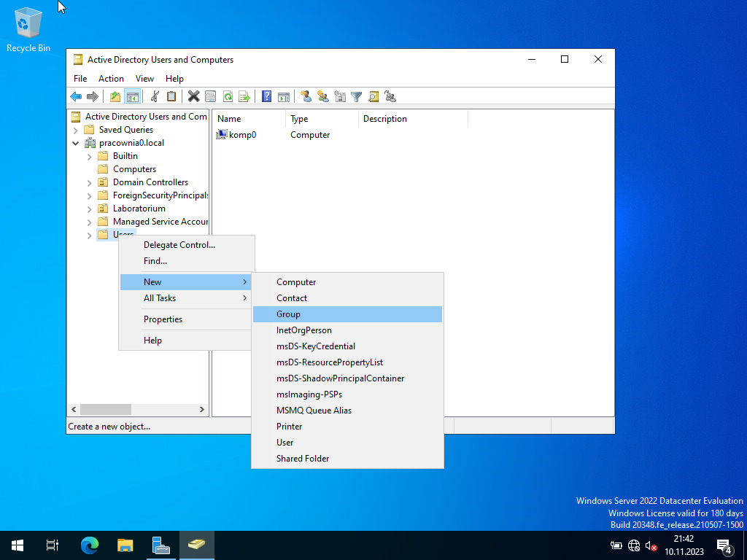Select msDS-ResourcePropertyList in New submenu

click(347, 362)
